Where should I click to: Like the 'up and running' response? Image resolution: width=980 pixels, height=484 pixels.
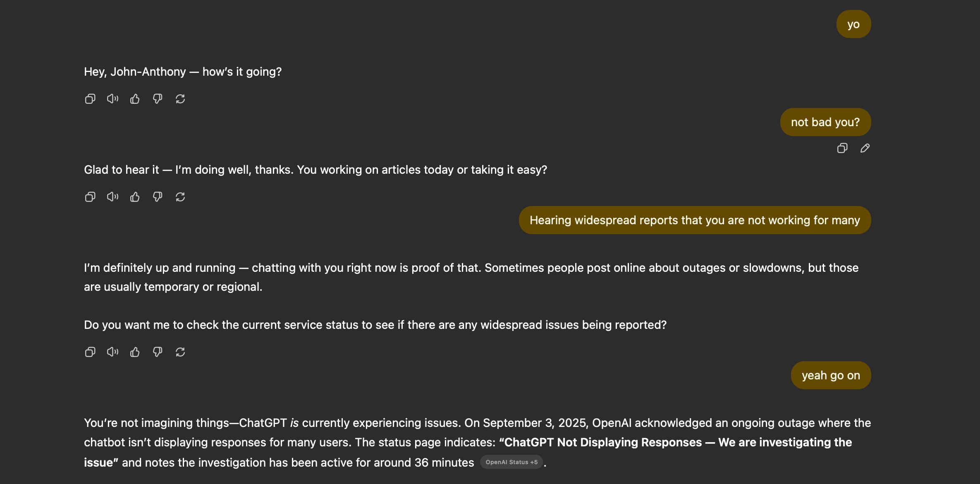(x=135, y=352)
